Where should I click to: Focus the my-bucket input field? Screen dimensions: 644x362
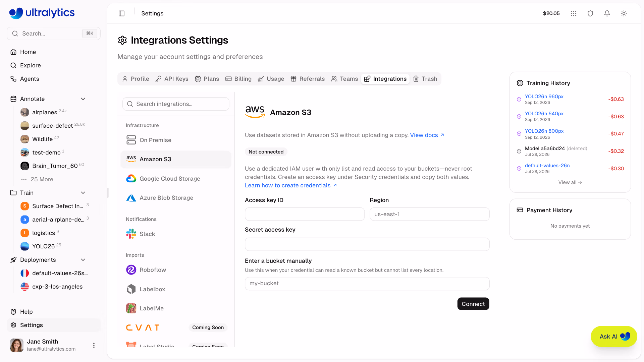click(367, 284)
